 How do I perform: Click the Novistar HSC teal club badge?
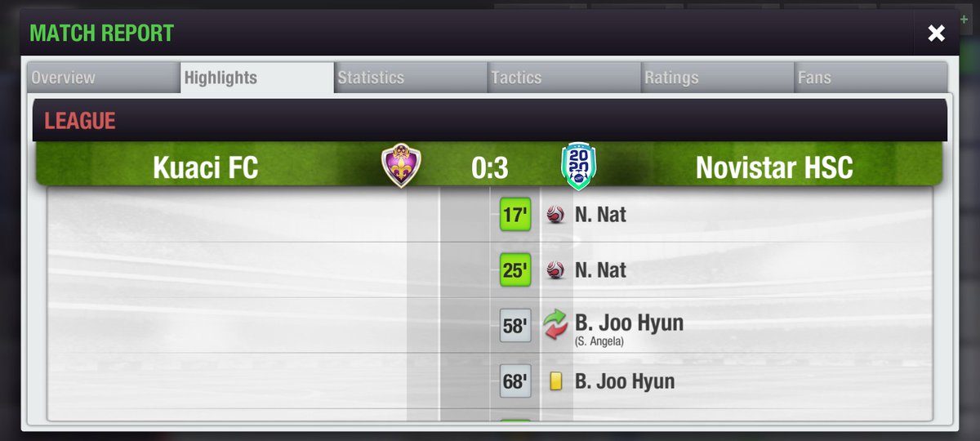click(579, 167)
